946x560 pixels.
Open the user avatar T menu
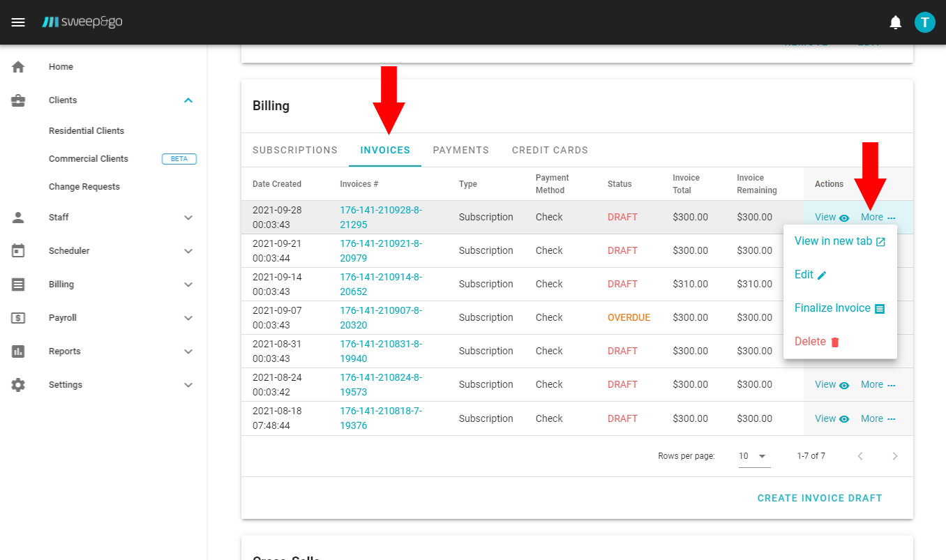(924, 22)
